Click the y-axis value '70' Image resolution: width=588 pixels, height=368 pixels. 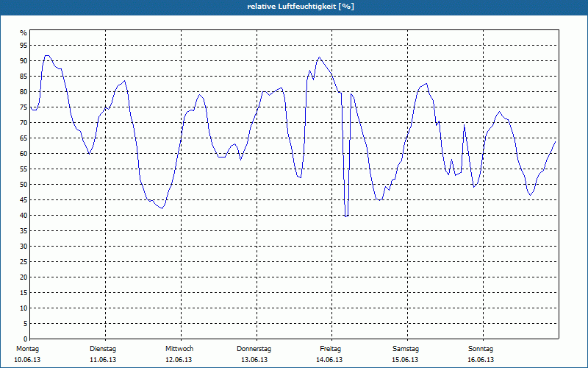pyautogui.click(x=24, y=123)
